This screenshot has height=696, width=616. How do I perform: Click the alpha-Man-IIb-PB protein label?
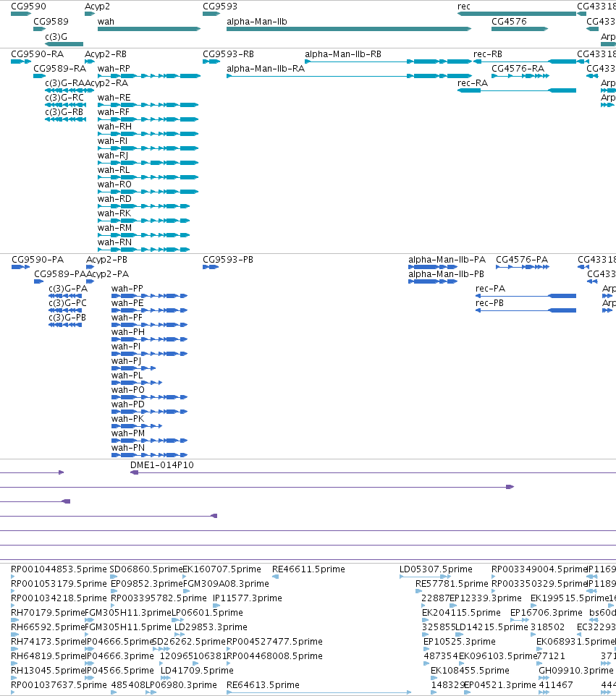[x=447, y=274]
